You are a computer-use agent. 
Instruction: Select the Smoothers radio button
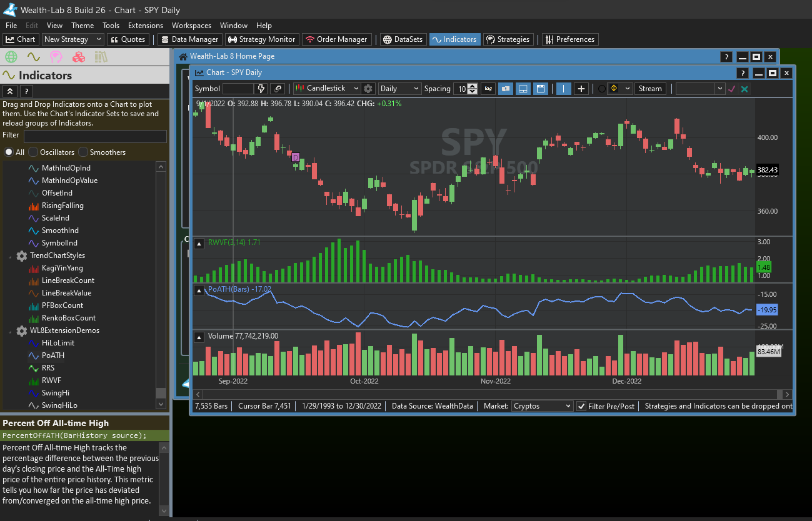83,152
